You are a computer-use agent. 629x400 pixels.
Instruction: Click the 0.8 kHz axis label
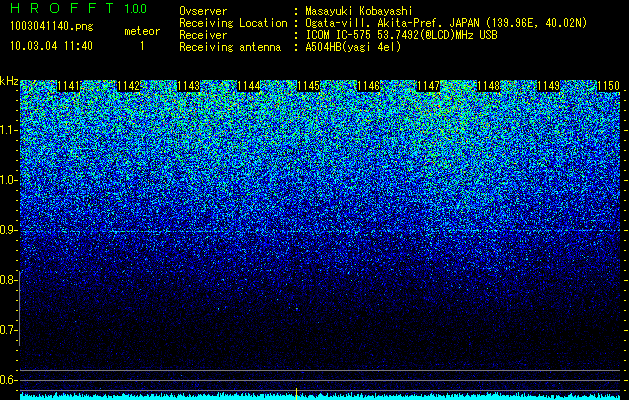click(x=9, y=280)
